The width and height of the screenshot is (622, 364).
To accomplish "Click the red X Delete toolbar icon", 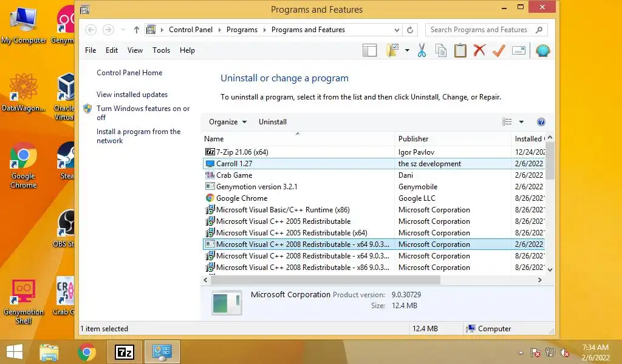I will coord(480,50).
